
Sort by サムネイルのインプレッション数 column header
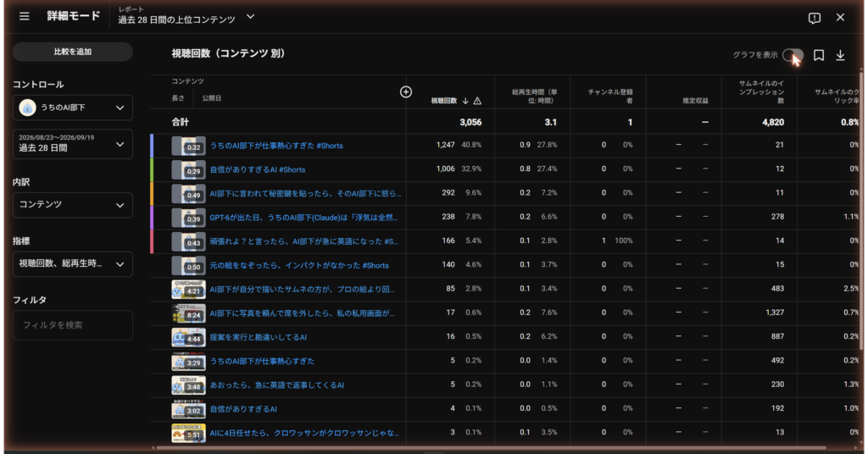click(x=761, y=91)
